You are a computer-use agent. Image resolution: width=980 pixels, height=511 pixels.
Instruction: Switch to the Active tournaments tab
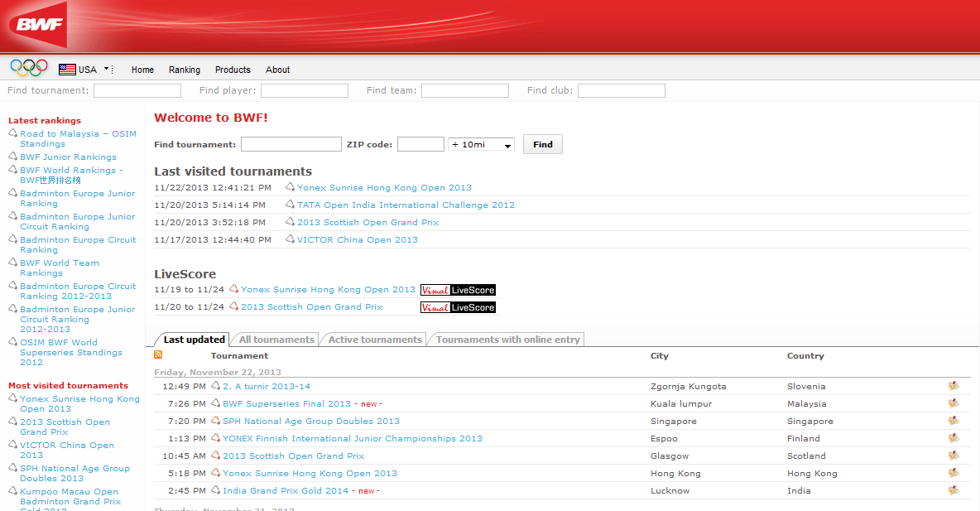click(375, 339)
